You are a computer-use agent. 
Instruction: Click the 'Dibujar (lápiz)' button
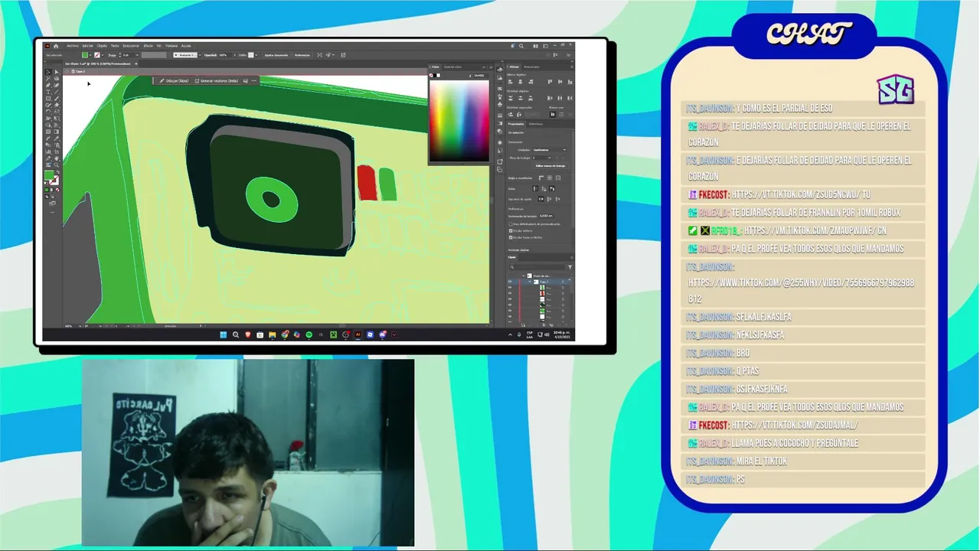175,80
